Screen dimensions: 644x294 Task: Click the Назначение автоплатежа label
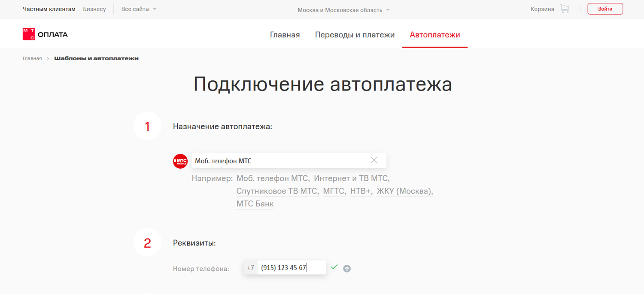(222, 127)
